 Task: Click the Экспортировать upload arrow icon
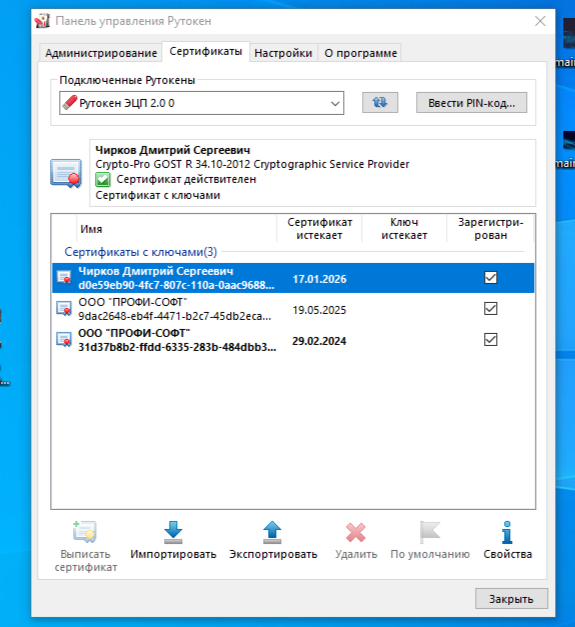pyautogui.click(x=272, y=532)
